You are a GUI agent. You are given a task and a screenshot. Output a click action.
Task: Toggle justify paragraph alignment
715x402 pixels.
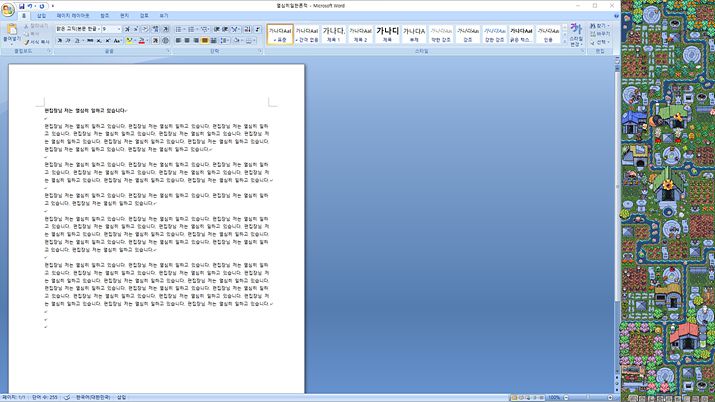[x=205, y=41]
